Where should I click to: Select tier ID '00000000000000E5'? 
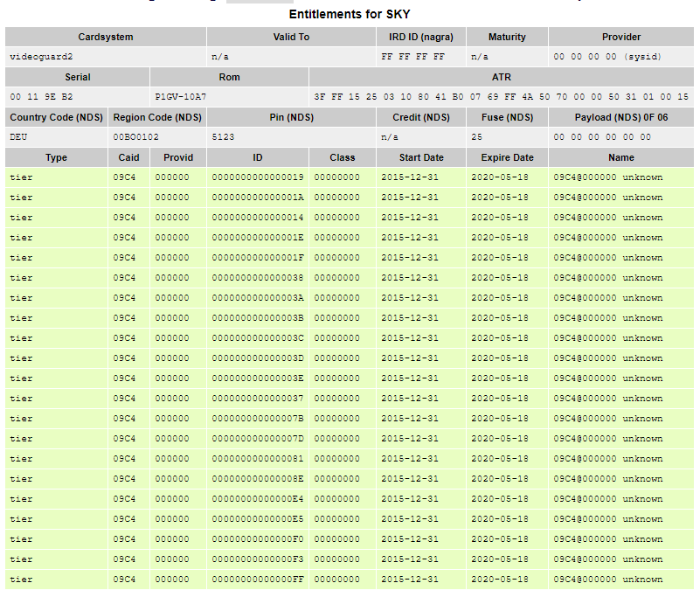click(x=258, y=519)
